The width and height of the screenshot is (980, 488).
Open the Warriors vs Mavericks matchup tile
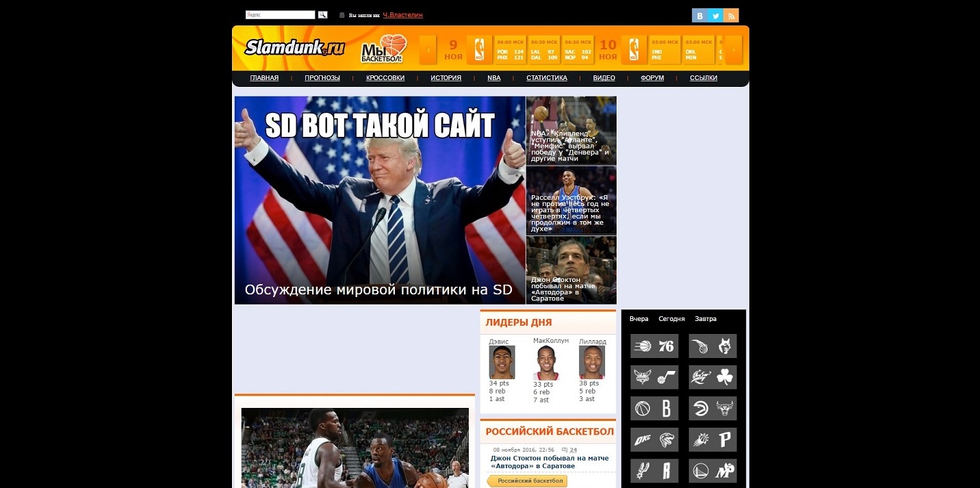(x=712, y=471)
